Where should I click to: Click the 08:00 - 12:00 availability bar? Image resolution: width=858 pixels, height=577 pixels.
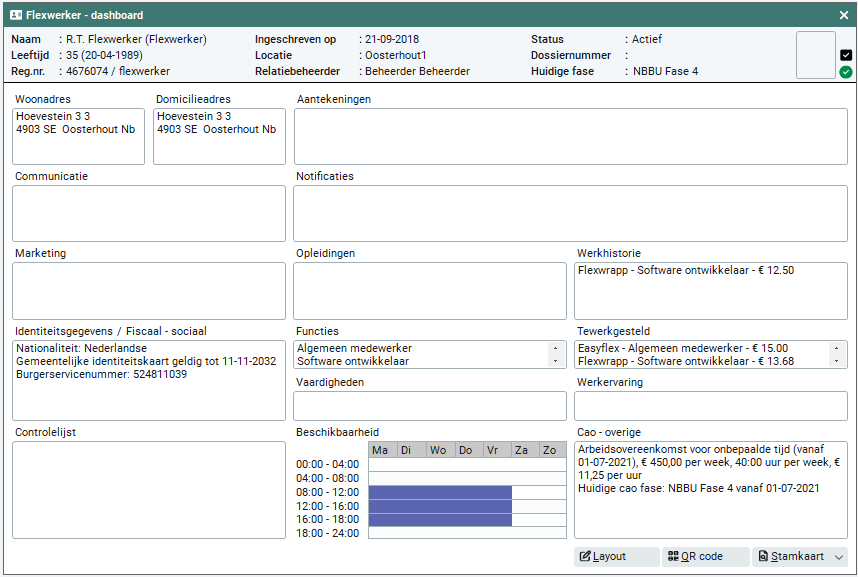440,492
